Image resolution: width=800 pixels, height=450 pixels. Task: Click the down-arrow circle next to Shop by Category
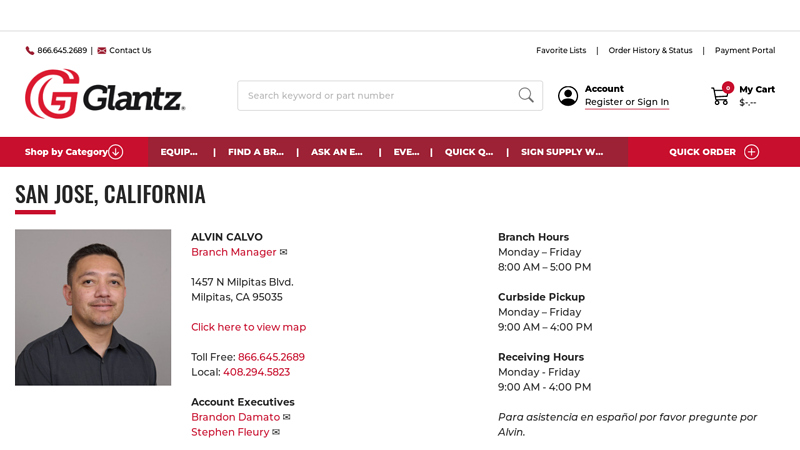tap(116, 152)
